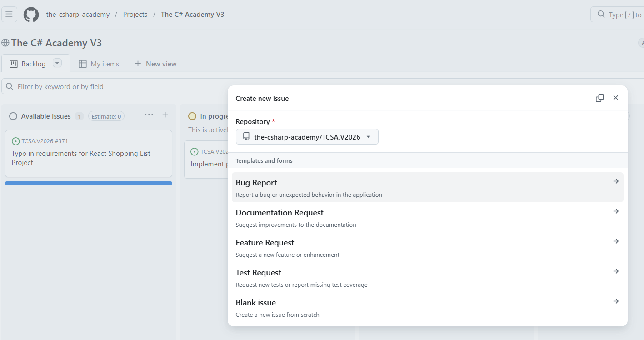Click the Blank issue arrow icon
The image size is (644, 340).
click(x=616, y=301)
